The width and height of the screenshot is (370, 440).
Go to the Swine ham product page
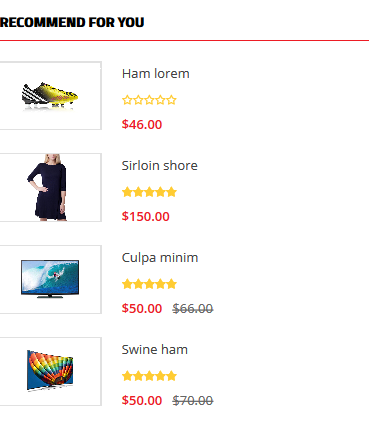click(155, 350)
